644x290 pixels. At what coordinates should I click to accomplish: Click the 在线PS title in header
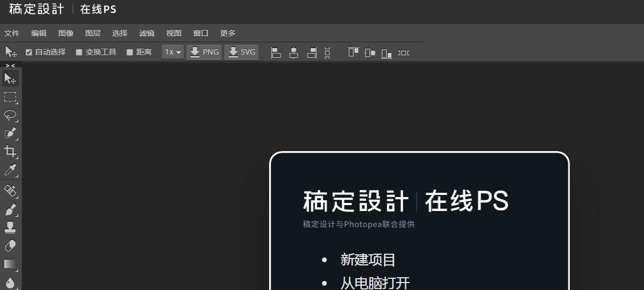click(98, 9)
